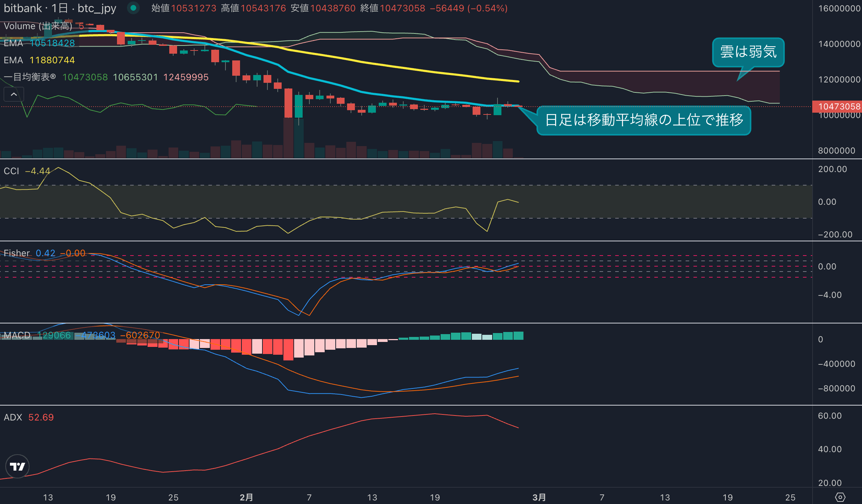
Task: Click the latest green MACD histogram bar
Action: coord(518,336)
